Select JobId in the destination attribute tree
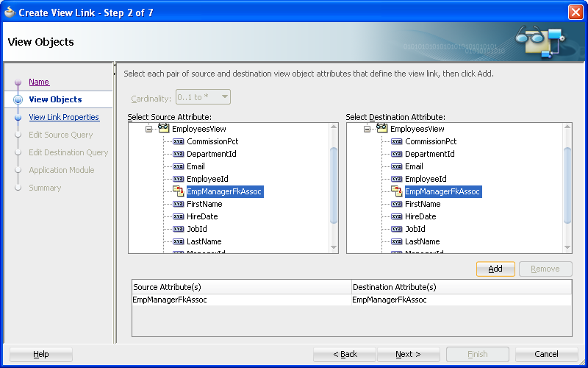The width and height of the screenshot is (588, 368). (x=415, y=229)
